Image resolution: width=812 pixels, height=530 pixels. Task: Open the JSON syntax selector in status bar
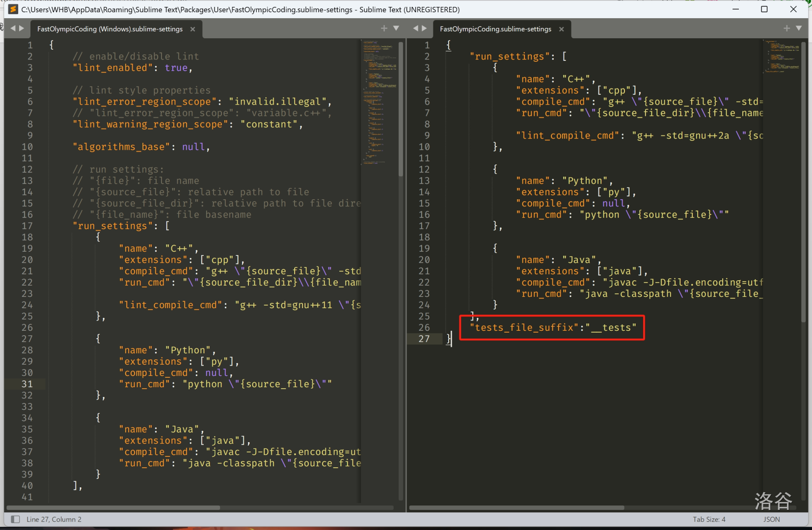pos(771,519)
